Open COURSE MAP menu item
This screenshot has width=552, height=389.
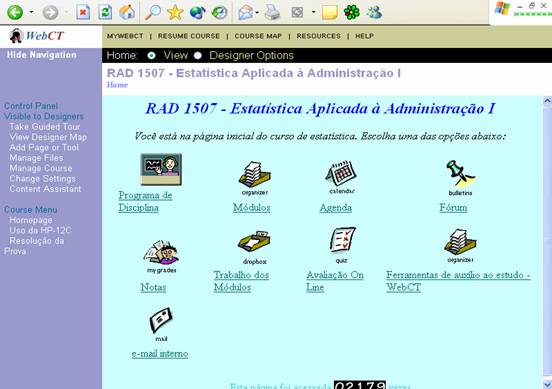258,36
